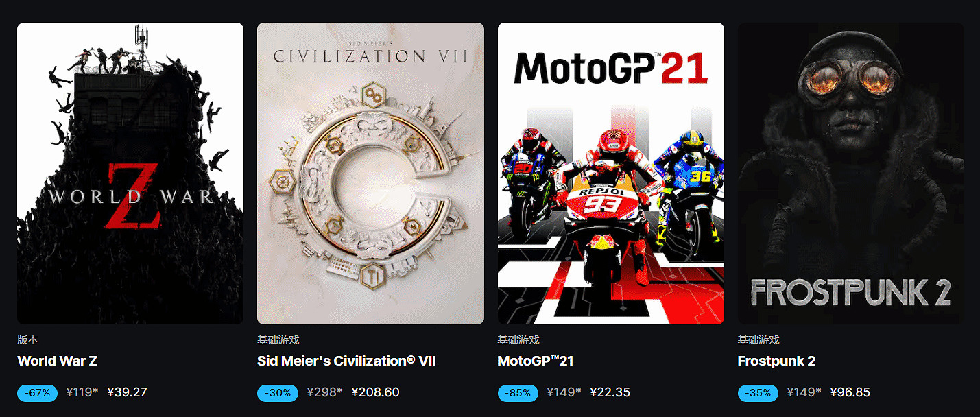The width and height of the screenshot is (980, 417).
Task: Click the -35% discount badge
Action: pyautogui.click(x=758, y=393)
